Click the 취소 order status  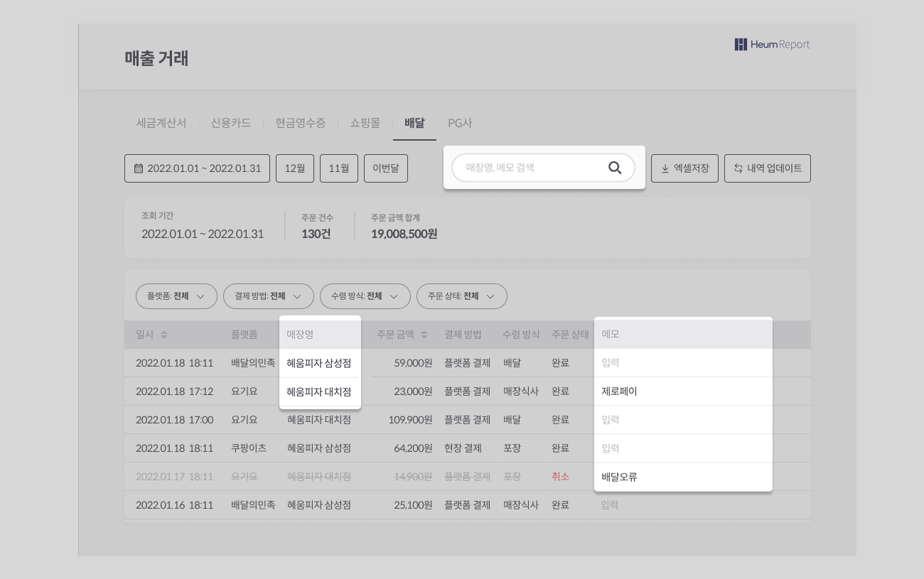560,477
